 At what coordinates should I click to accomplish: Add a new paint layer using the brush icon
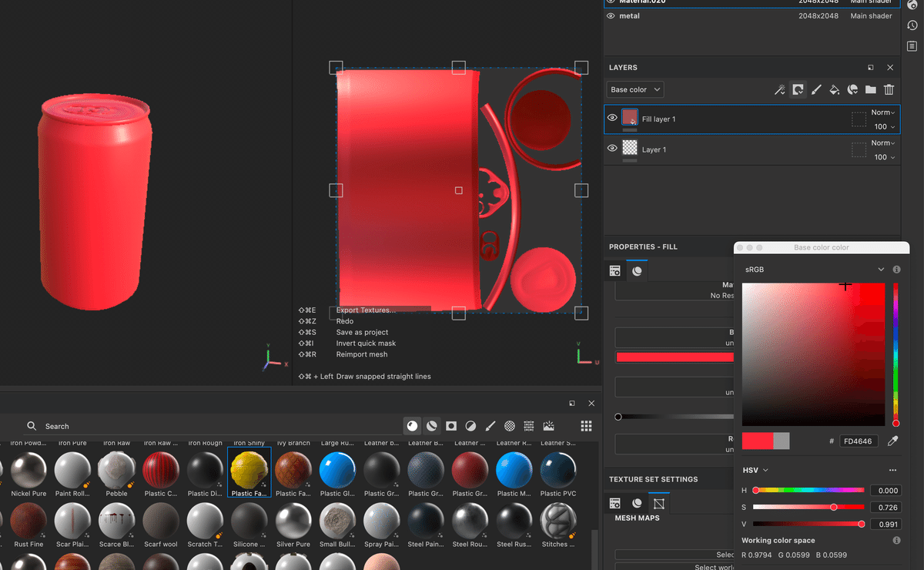click(x=816, y=89)
